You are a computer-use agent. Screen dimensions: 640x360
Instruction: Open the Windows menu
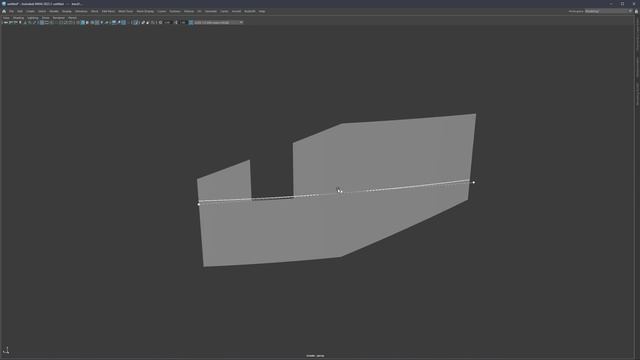tap(81, 11)
